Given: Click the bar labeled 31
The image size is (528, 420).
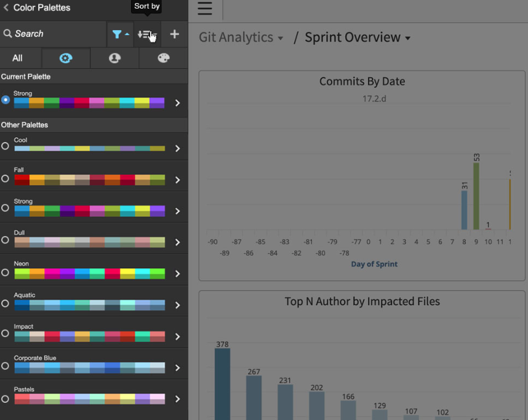Looking at the screenshot, I should click(464, 210).
